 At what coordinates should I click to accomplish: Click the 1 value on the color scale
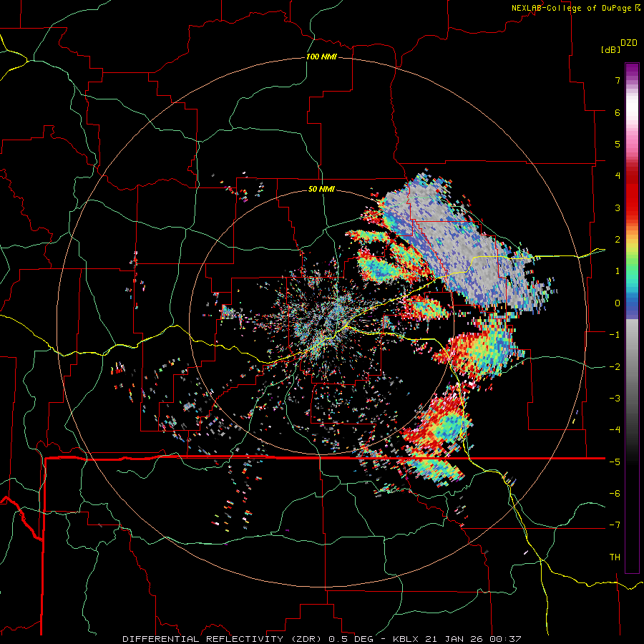click(618, 271)
